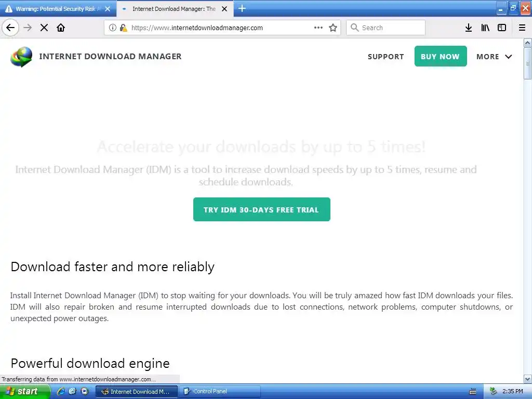Click the 2:35 PM clock
This screenshot has width=532, height=399.
click(512, 391)
